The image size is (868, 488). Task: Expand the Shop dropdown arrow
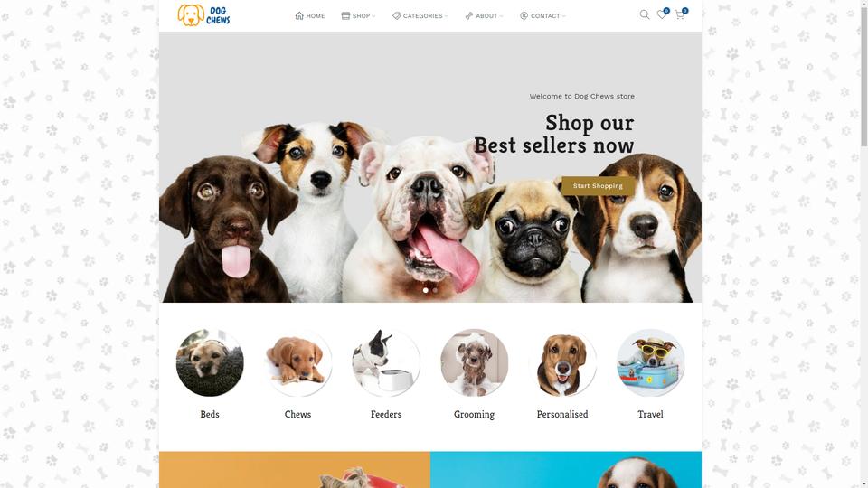coord(373,16)
